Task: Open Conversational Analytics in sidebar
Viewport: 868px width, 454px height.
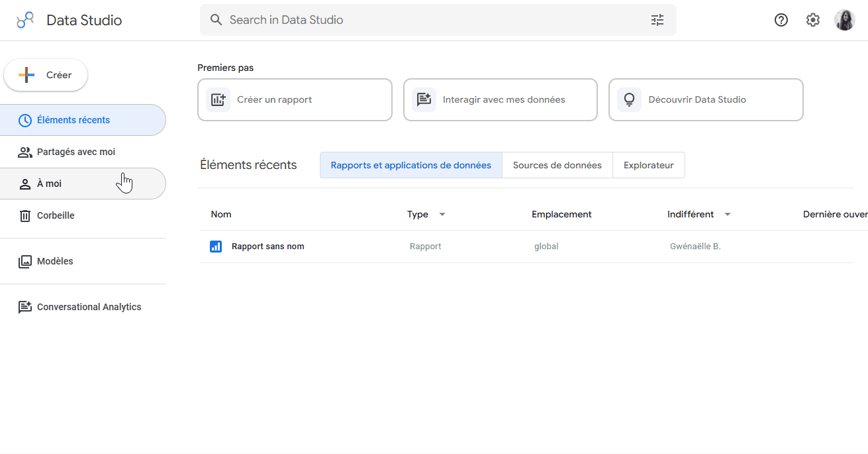Action: (x=83, y=307)
